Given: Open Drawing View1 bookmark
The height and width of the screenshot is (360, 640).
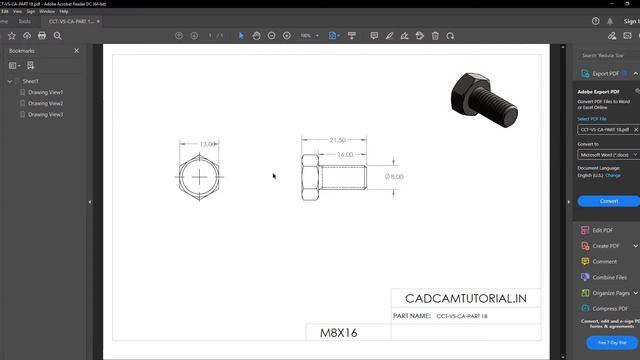Looking at the screenshot, I should point(46,92).
